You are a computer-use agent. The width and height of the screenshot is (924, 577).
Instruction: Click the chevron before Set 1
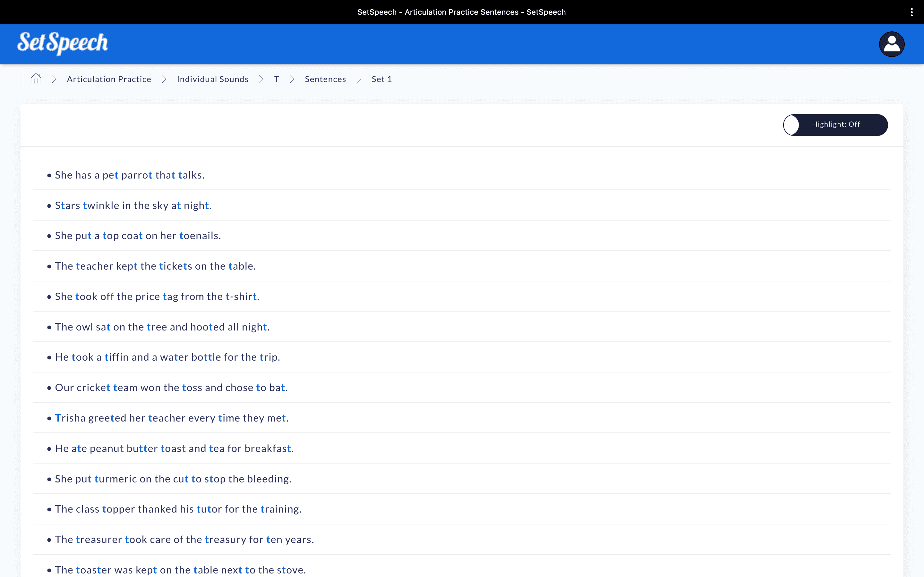[358, 79]
